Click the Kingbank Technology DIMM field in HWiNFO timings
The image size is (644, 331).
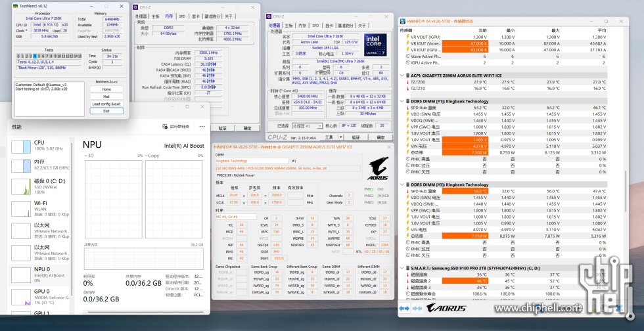pos(252,161)
